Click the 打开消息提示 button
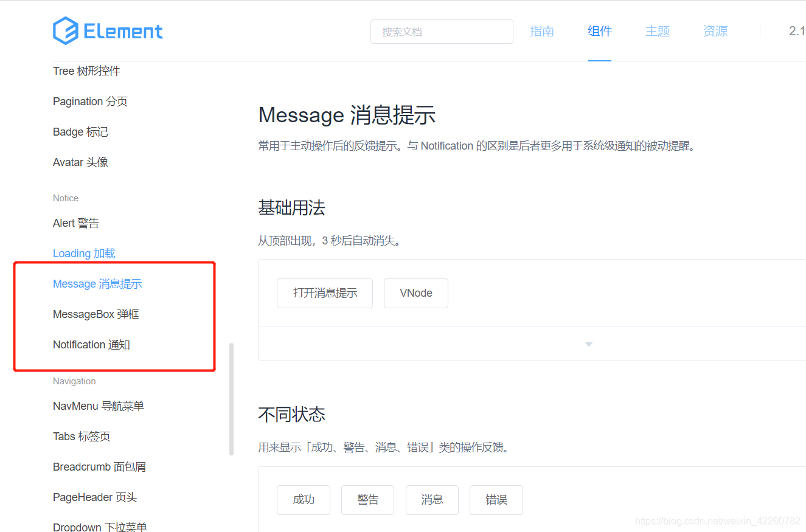The height and width of the screenshot is (532, 806). click(x=325, y=293)
